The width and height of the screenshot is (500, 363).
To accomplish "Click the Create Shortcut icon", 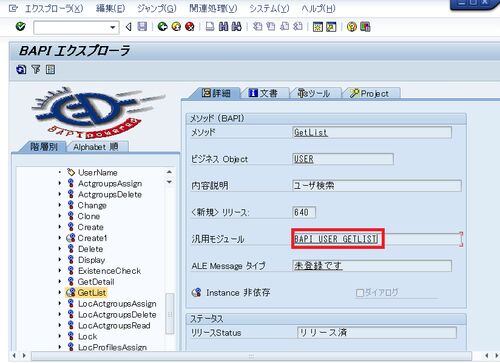I will point(331,27).
